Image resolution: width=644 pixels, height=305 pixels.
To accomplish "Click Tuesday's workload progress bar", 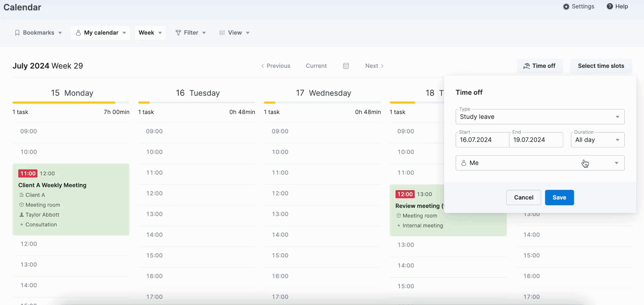I will click(197, 103).
